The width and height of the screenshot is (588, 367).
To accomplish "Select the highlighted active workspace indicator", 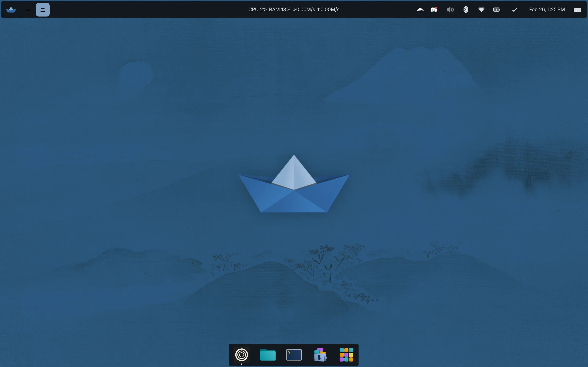I will coord(43,10).
